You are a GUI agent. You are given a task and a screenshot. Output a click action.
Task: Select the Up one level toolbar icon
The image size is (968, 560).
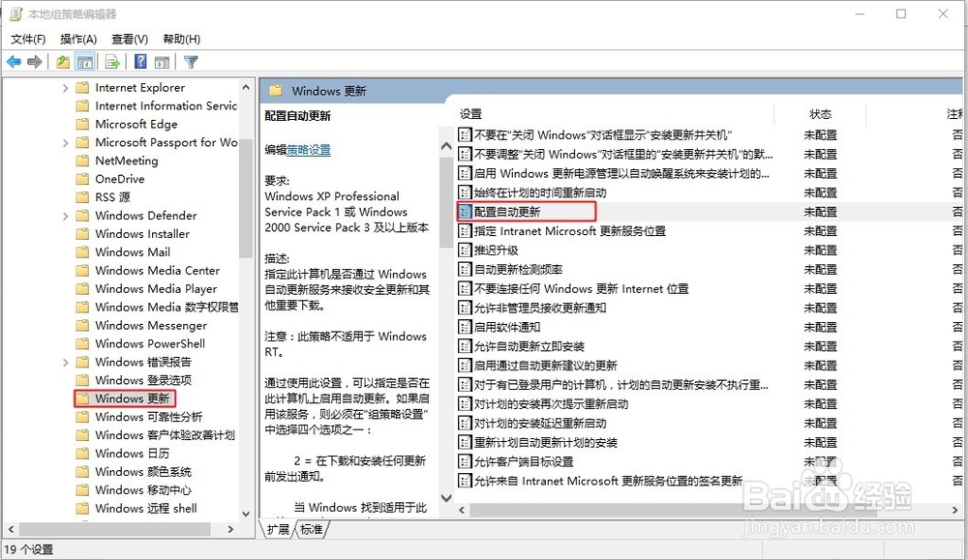62,60
